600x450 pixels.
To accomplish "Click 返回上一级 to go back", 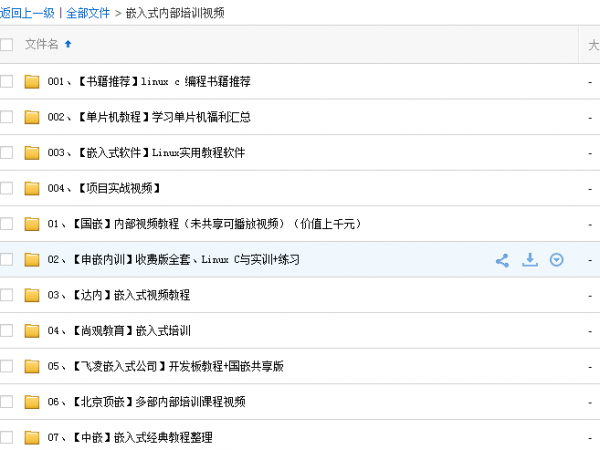I will pyautogui.click(x=27, y=13).
